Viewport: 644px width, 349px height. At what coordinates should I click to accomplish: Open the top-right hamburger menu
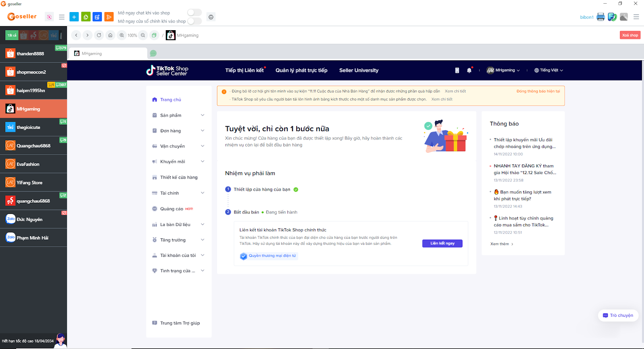tap(636, 17)
